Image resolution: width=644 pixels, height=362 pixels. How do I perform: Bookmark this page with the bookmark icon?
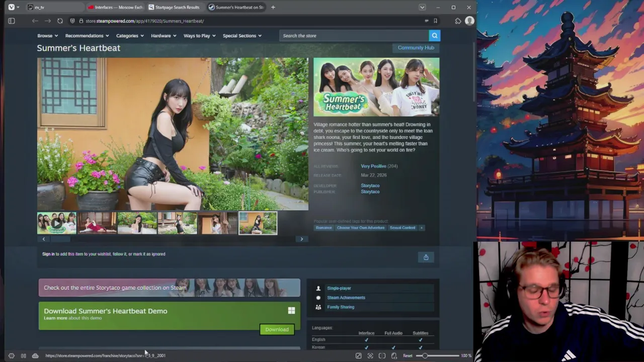point(435,21)
